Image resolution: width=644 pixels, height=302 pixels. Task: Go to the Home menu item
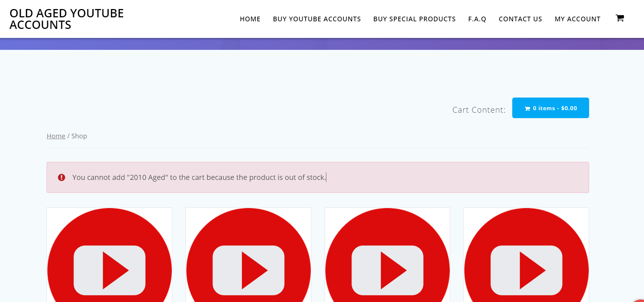[x=250, y=19]
